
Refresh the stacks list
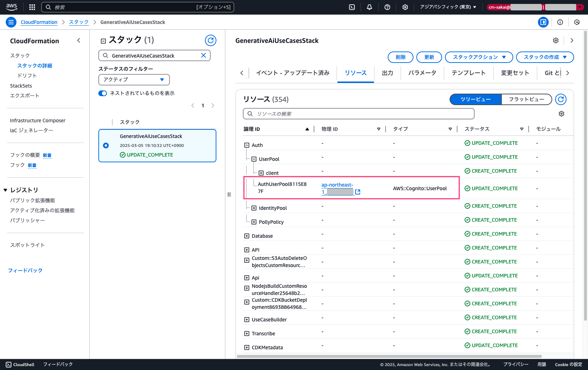[x=211, y=40]
